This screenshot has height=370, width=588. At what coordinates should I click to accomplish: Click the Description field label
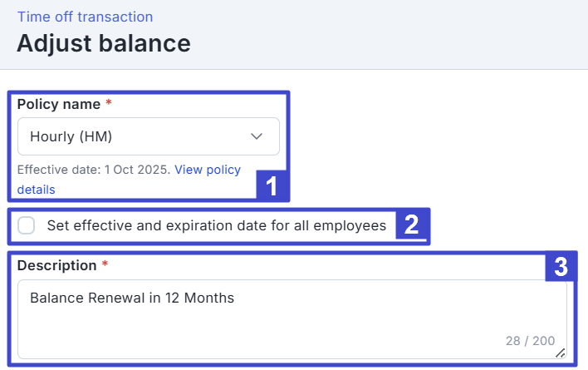click(x=56, y=265)
